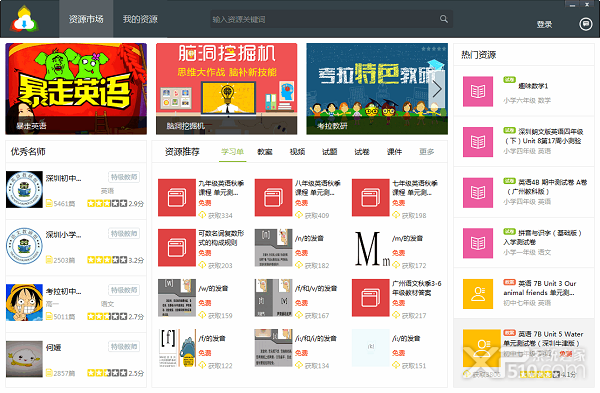Open /f/的发音 thumbnail
Image resolution: width=600 pixels, height=393 pixels.
coord(177,348)
